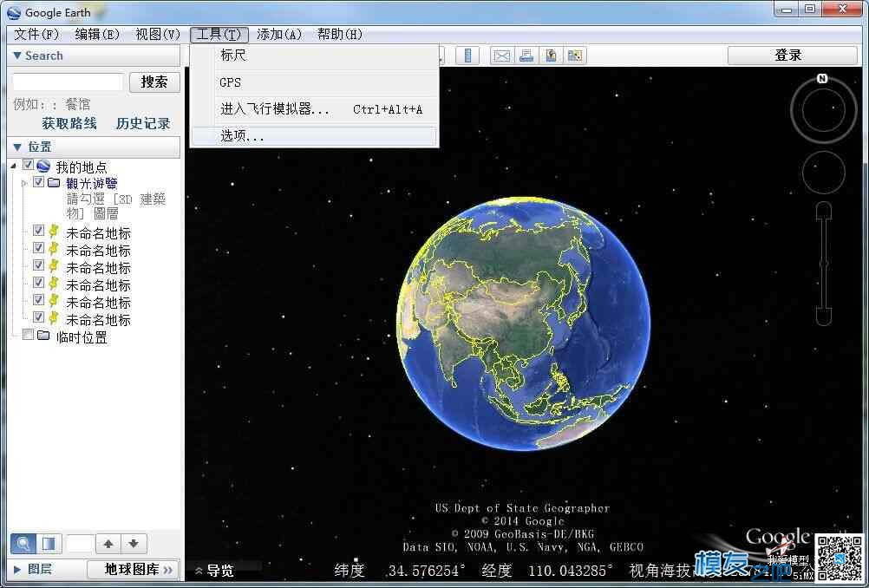The height and width of the screenshot is (588, 869).
Task: Click the Google Earth title bar icon
Action: pyautogui.click(x=14, y=12)
